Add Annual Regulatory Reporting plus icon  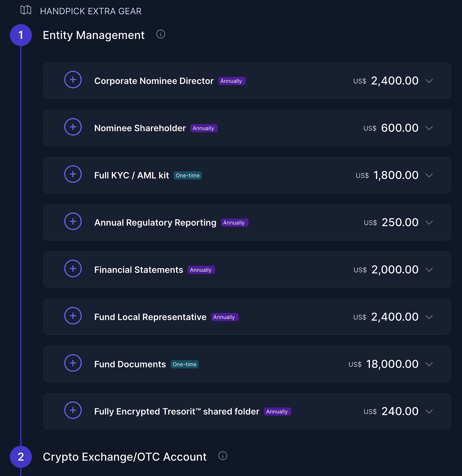tap(73, 221)
